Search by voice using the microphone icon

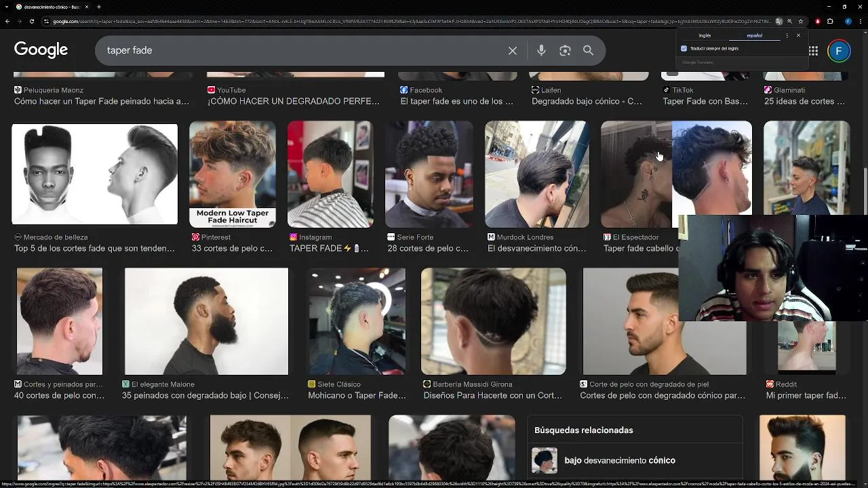click(x=541, y=51)
